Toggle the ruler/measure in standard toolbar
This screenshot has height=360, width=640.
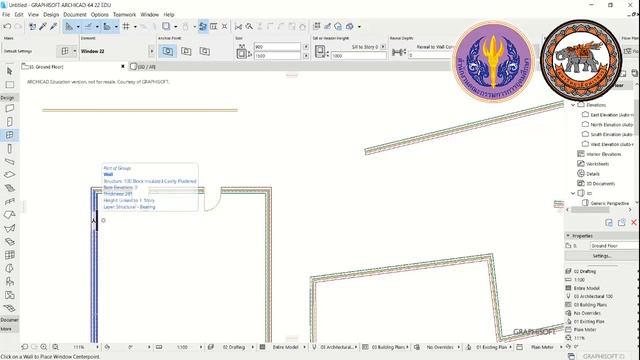click(x=107, y=27)
